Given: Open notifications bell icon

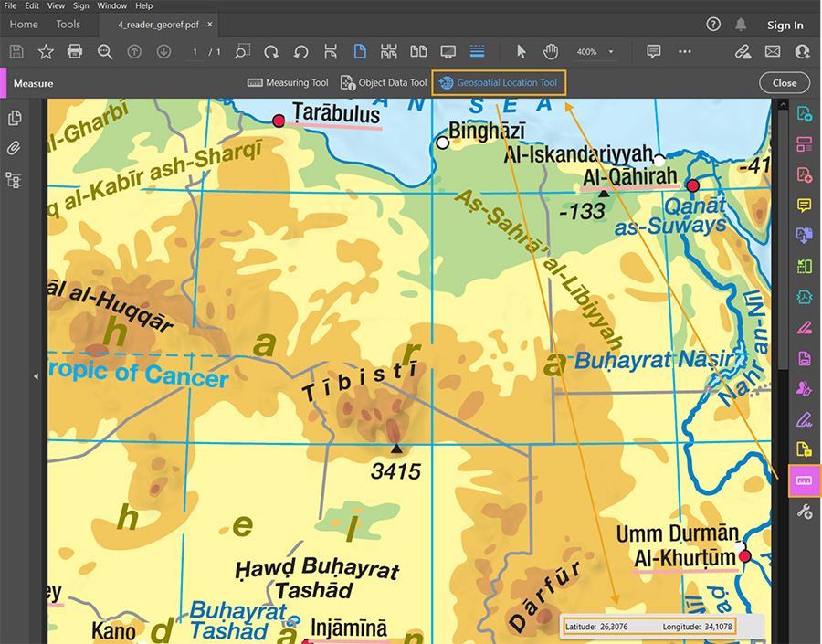Looking at the screenshot, I should 741,24.
